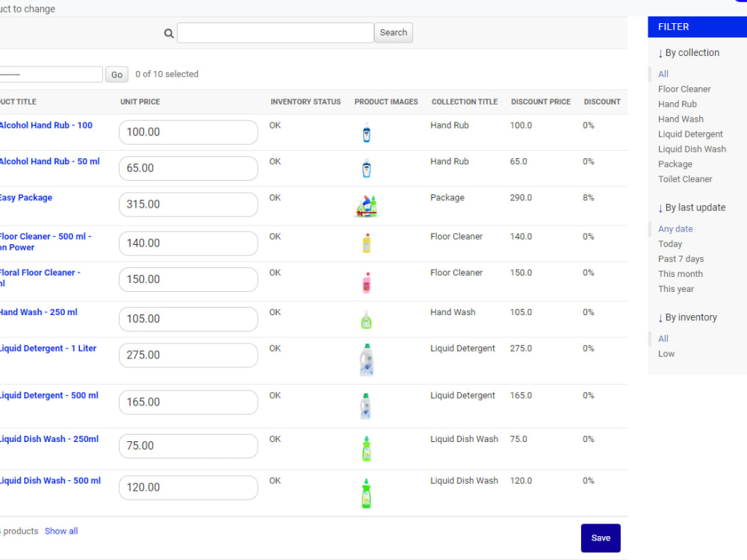Viewport: 747px width, 560px height.
Task: Select All under By collection filter
Action: click(663, 74)
